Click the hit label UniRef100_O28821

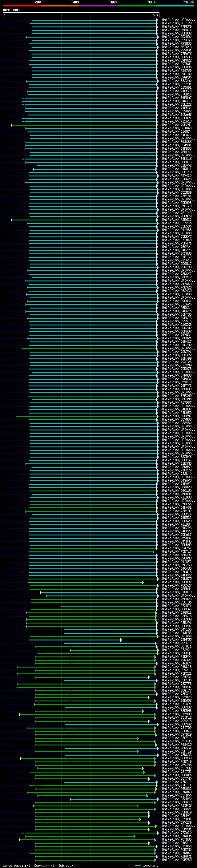pyautogui.click(x=177, y=809)
